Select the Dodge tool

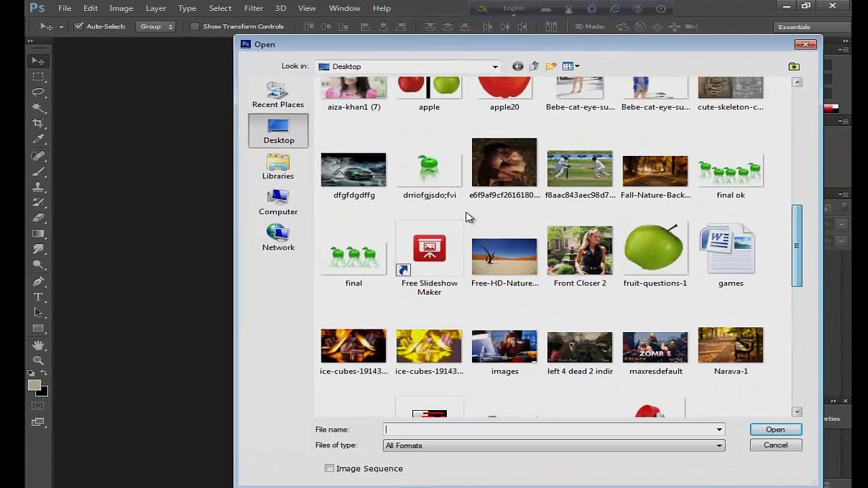[x=39, y=265]
